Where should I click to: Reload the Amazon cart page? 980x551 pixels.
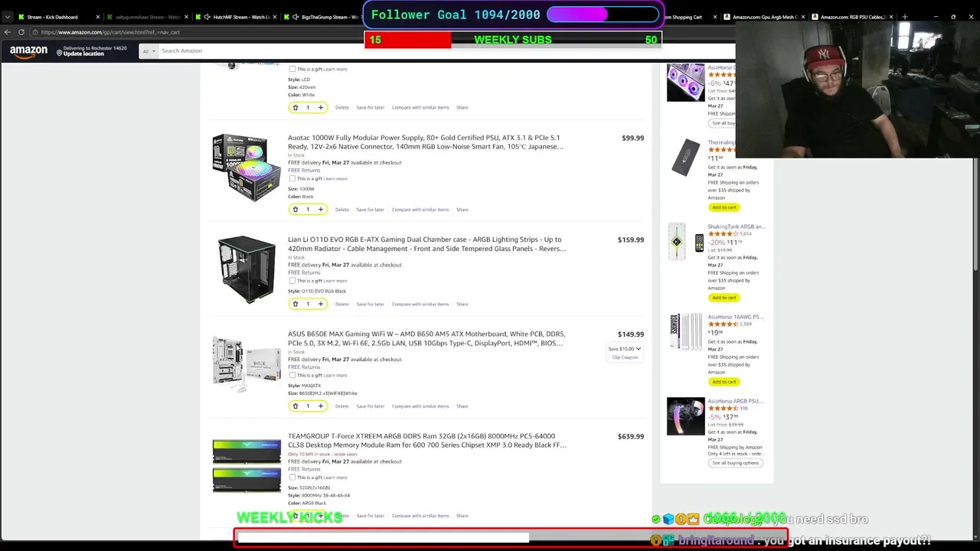21,32
